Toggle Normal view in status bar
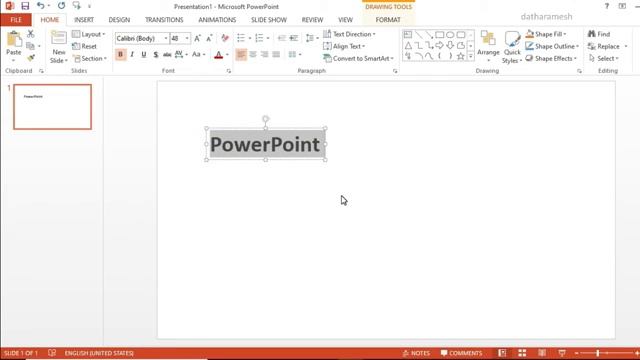This screenshot has width=640, height=360. (x=502, y=353)
